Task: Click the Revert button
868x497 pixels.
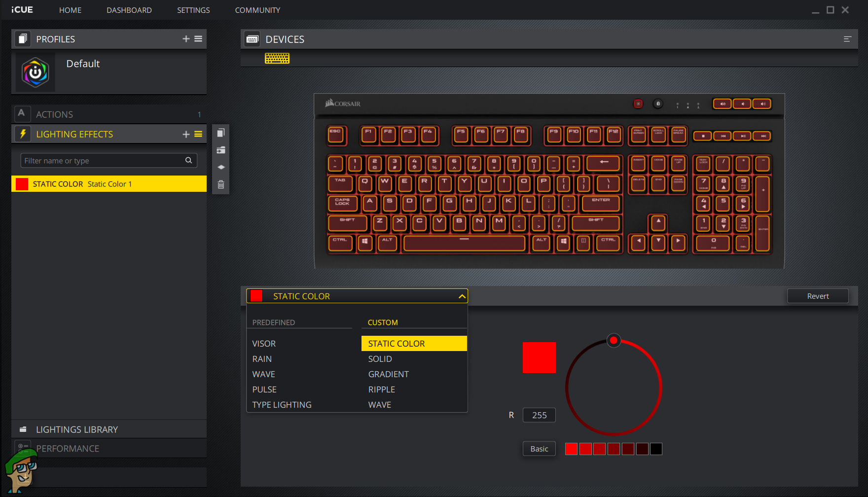Action: pos(818,296)
